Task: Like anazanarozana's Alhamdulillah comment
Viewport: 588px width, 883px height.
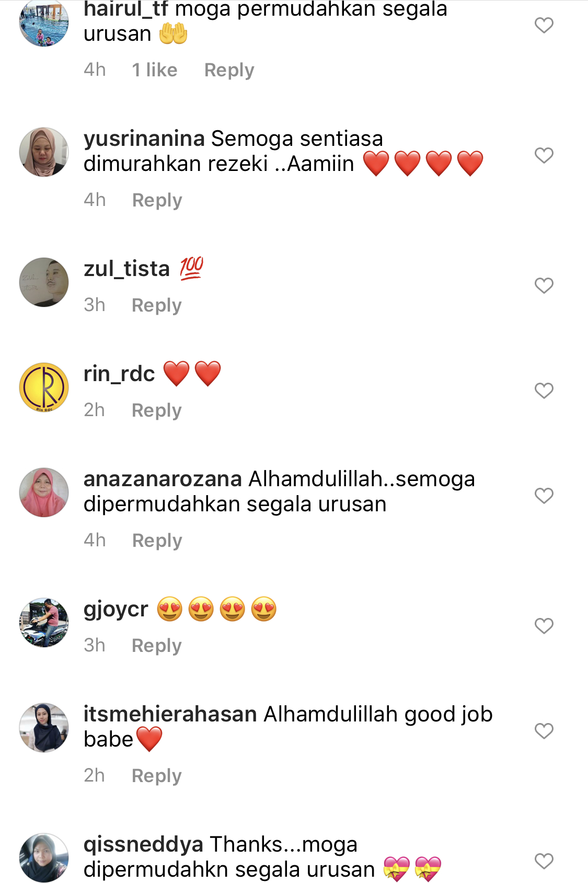Action: [x=544, y=496]
